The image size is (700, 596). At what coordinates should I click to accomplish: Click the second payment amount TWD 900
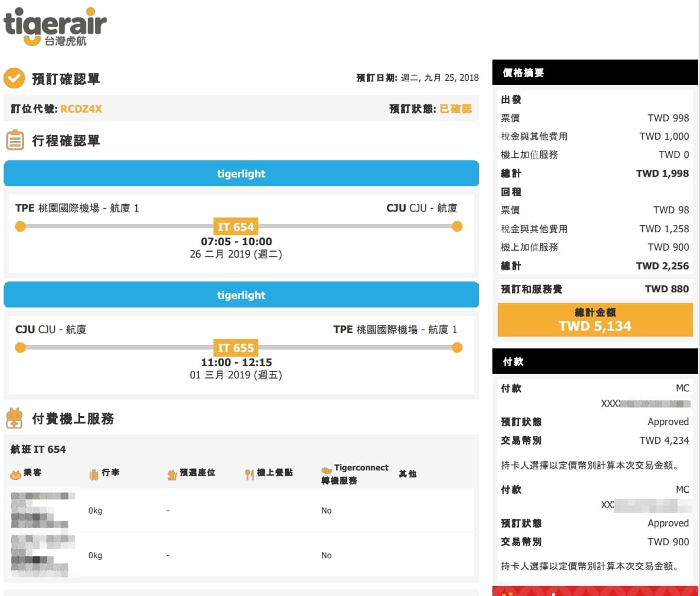point(668,542)
